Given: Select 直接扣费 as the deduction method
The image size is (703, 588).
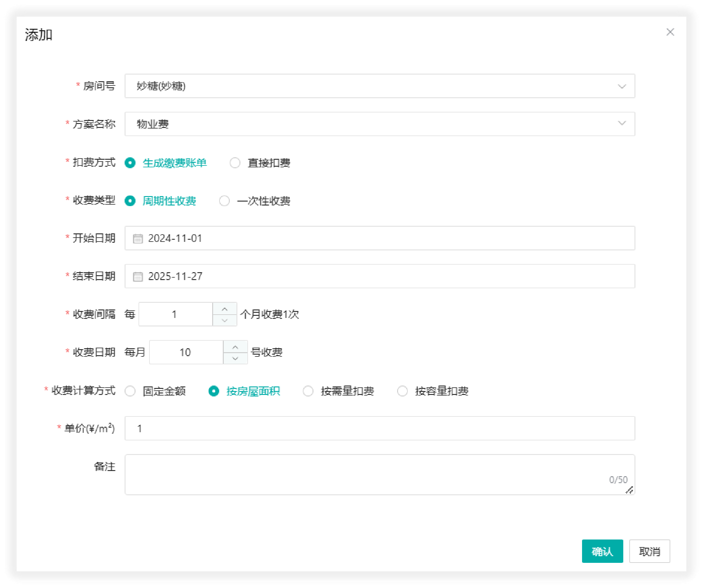Looking at the screenshot, I should click(x=235, y=163).
